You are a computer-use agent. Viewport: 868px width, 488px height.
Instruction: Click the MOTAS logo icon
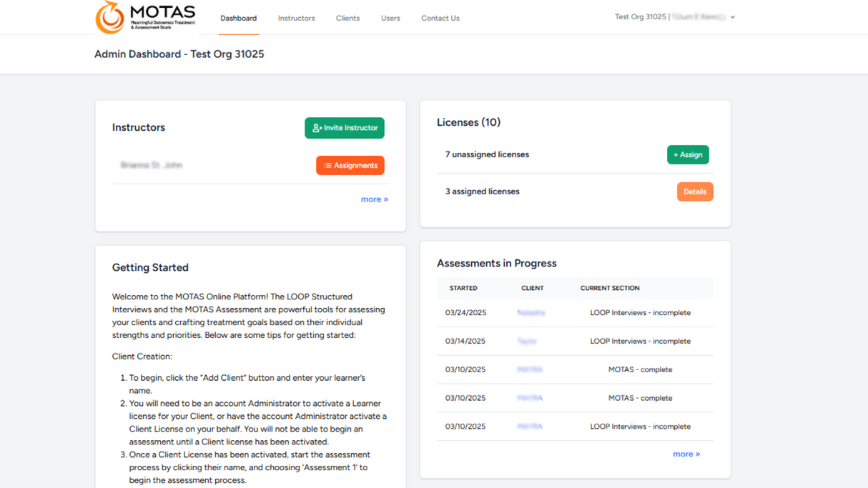pos(110,17)
